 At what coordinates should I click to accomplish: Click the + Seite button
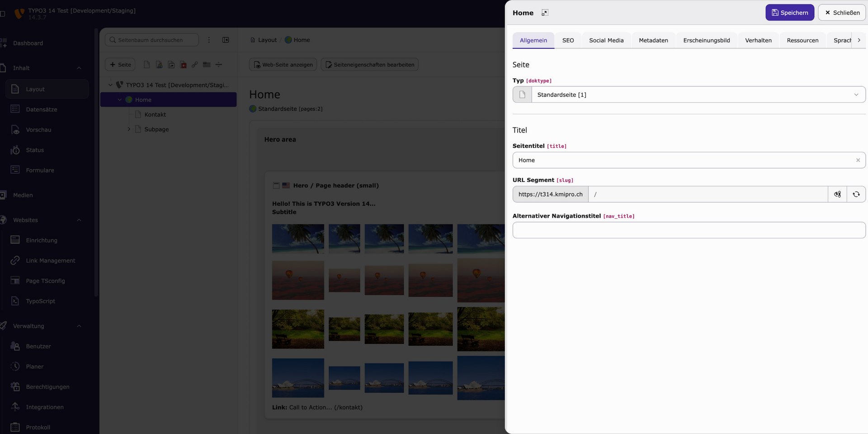pyautogui.click(x=120, y=65)
